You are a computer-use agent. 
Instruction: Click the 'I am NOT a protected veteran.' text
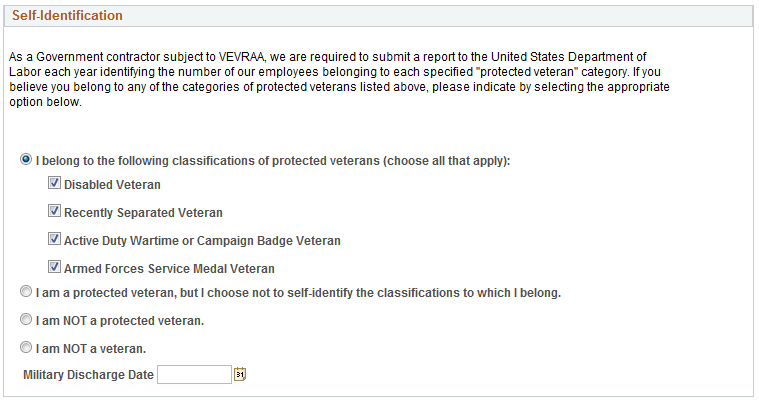click(120, 321)
